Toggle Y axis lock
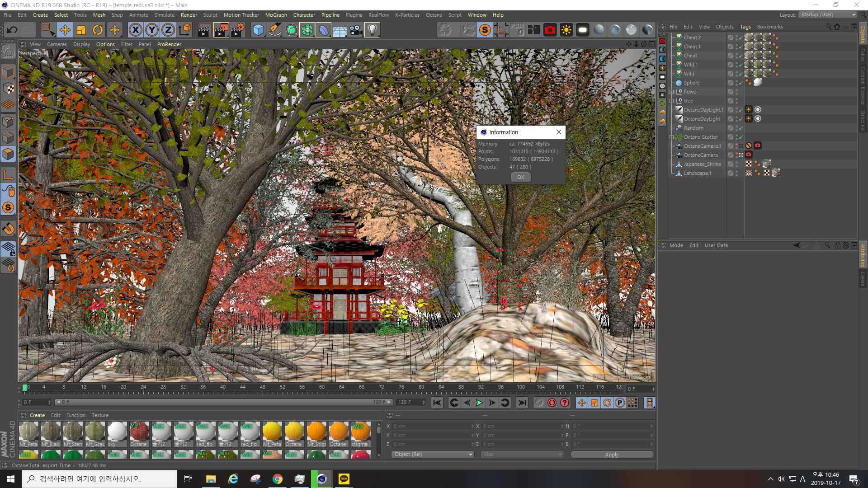 pyautogui.click(x=152, y=30)
